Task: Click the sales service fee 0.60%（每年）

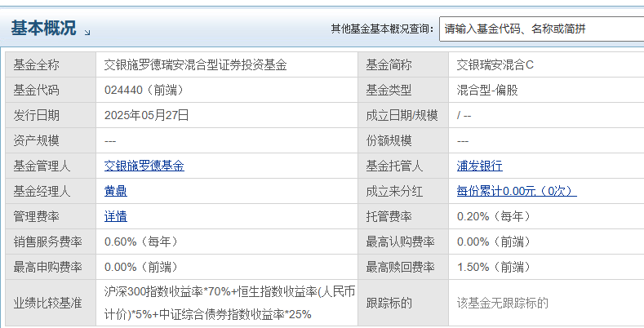Action: (141, 242)
